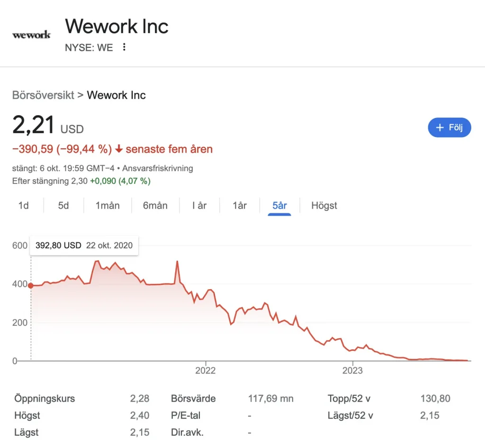This screenshot has height=448, width=485.
Task: Click the 2022 marker on the chart axis
Action: (206, 370)
